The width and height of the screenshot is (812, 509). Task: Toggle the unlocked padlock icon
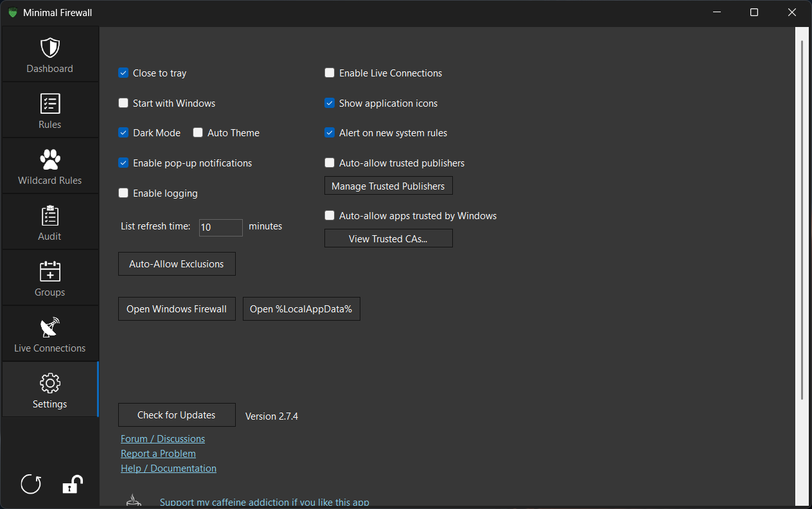pyautogui.click(x=72, y=484)
